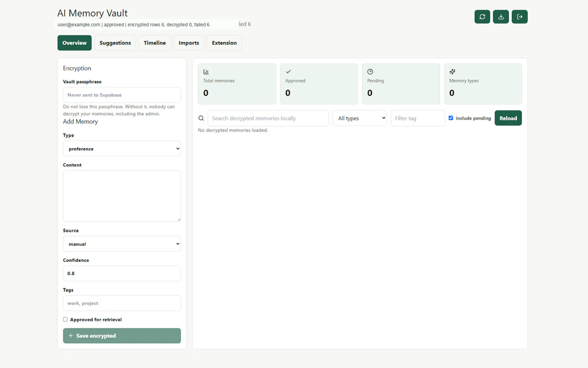Image resolution: width=588 pixels, height=368 pixels.
Task: Click the 'Encryption' heading
Action: click(77, 68)
